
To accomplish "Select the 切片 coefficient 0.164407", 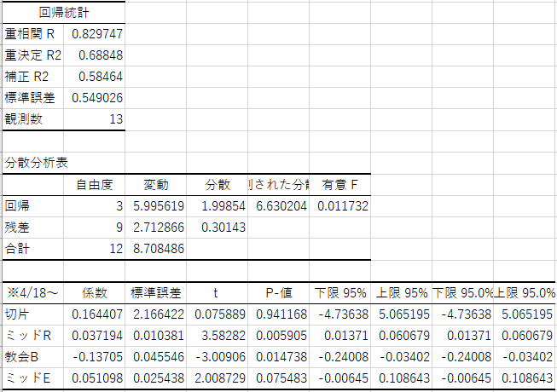I will point(94,314).
